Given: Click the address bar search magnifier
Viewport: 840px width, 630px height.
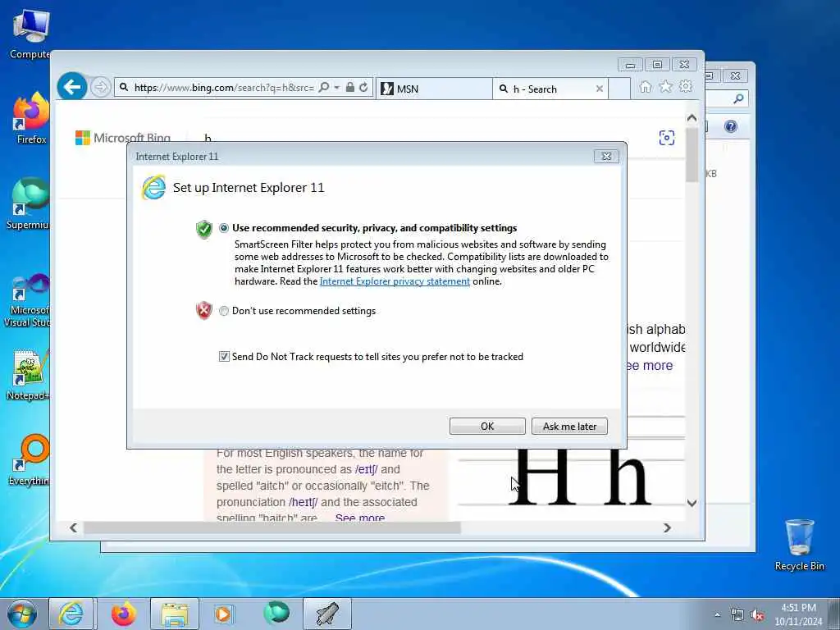Looking at the screenshot, I should pos(323,87).
